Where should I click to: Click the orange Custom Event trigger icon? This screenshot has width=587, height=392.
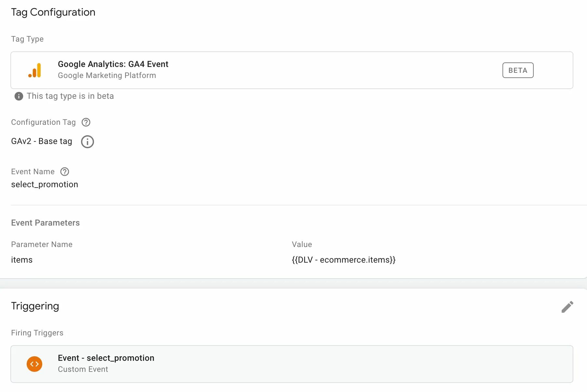point(34,364)
